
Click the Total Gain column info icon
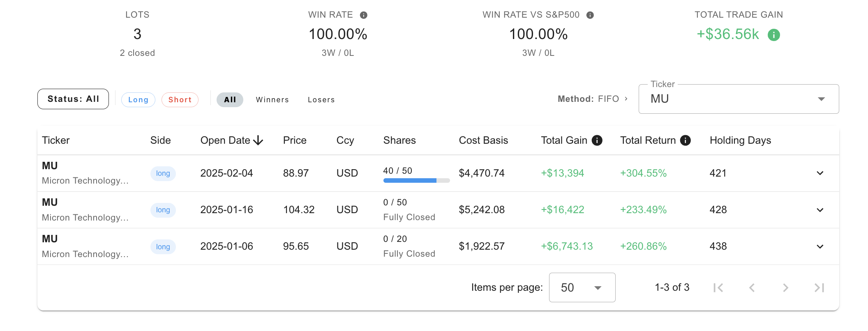pyautogui.click(x=597, y=140)
